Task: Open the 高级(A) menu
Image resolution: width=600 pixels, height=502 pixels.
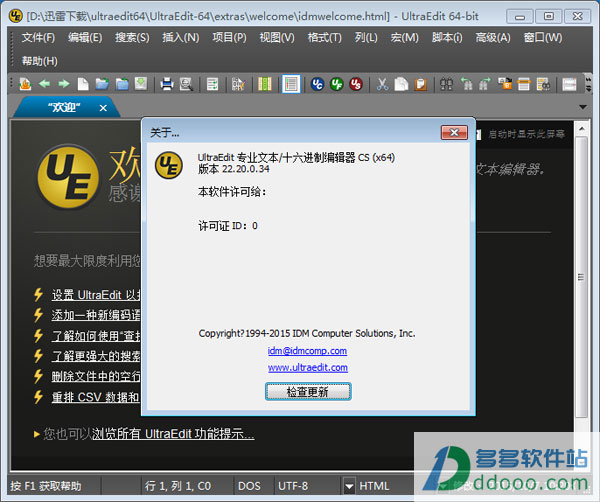Action: pyautogui.click(x=493, y=37)
